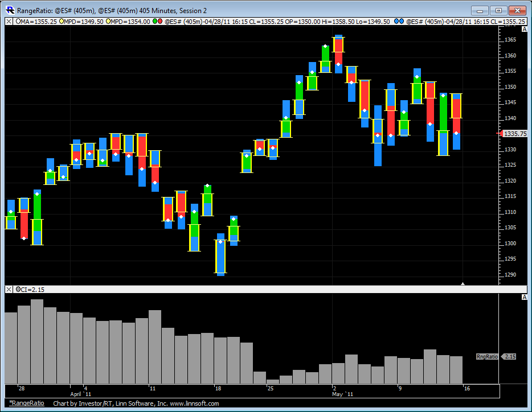Click the date label 28 on the time axis
The width and height of the screenshot is (532, 412).
[x=22, y=388]
